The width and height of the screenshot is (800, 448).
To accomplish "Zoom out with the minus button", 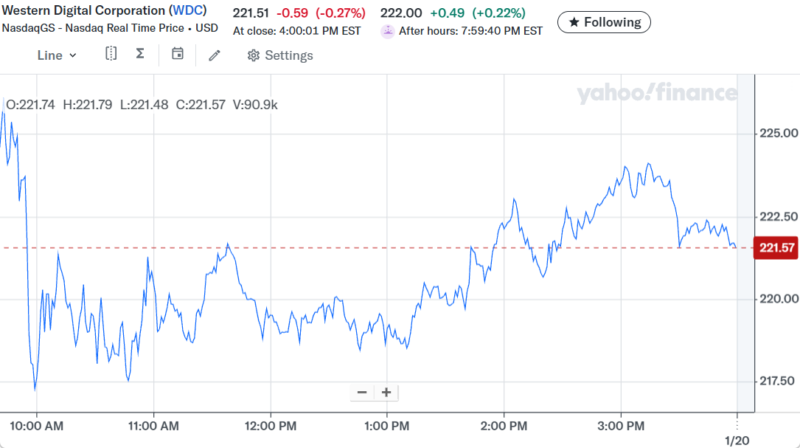I will coord(362,392).
